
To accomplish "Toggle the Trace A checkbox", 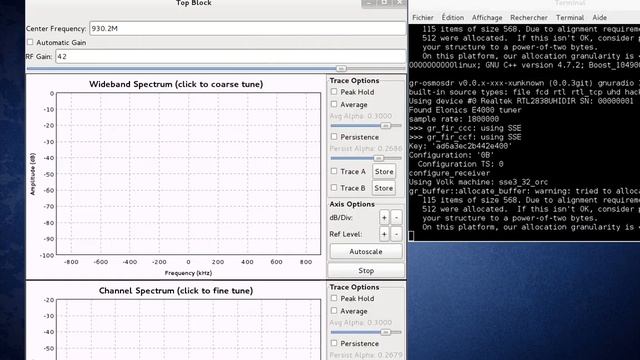I will coord(334,171).
